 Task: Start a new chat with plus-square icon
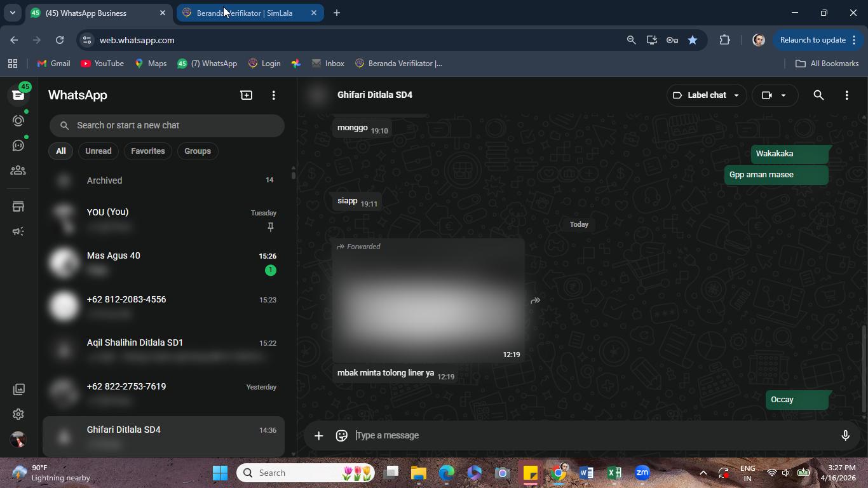246,95
